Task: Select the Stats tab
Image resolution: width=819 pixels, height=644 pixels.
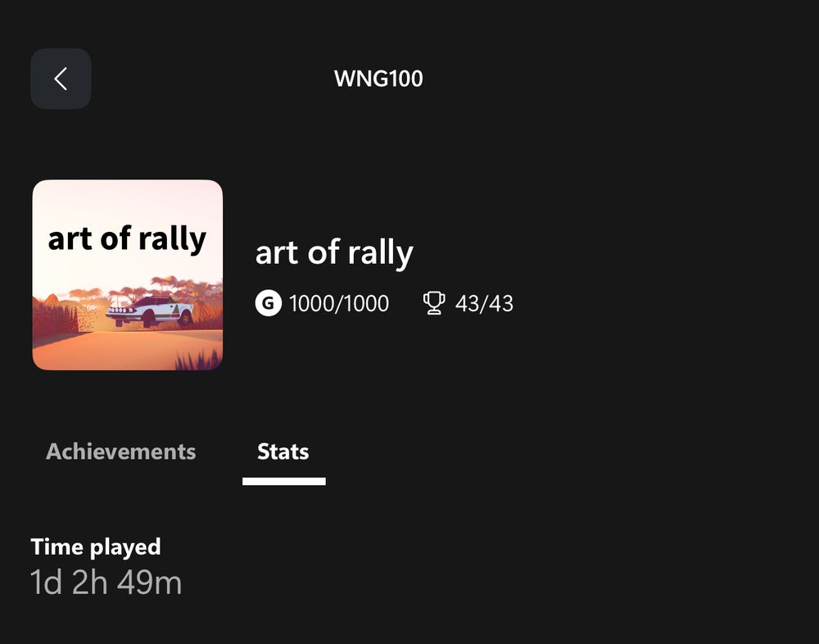Action: pyautogui.click(x=283, y=451)
